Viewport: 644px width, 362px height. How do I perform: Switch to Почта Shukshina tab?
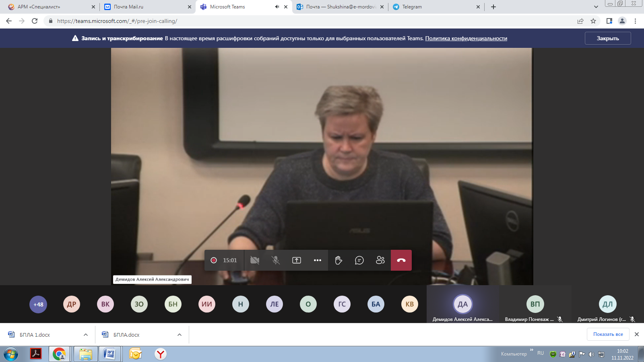tap(340, 7)
